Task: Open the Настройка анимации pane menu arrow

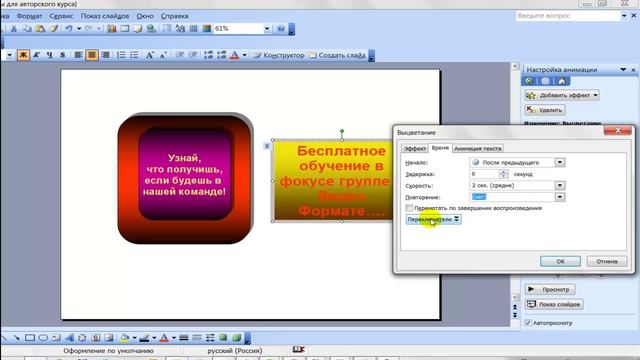Action: click(x=623, y=70)
